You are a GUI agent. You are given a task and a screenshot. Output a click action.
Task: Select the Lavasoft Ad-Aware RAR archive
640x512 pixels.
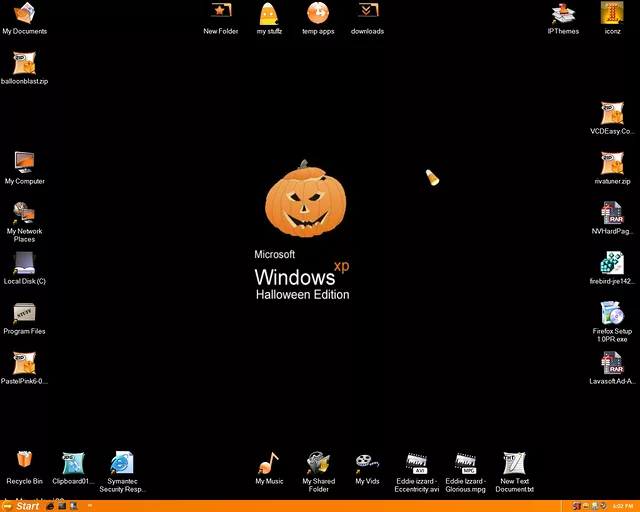612,364
